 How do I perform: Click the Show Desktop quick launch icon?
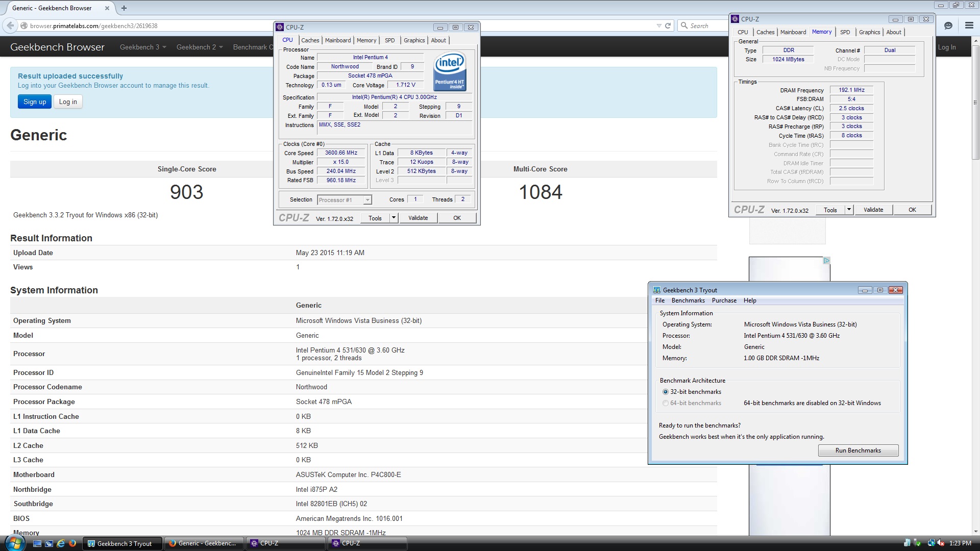[37, 543]
